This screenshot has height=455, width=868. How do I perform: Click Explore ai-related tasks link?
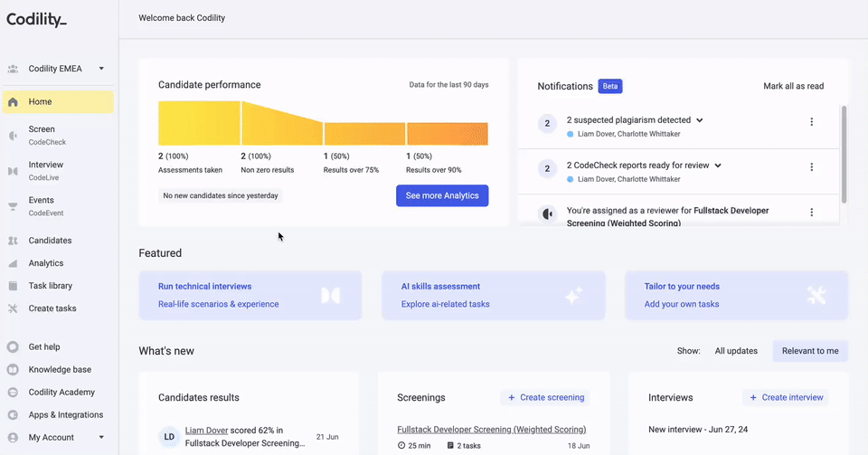click(x=446, y=304)
